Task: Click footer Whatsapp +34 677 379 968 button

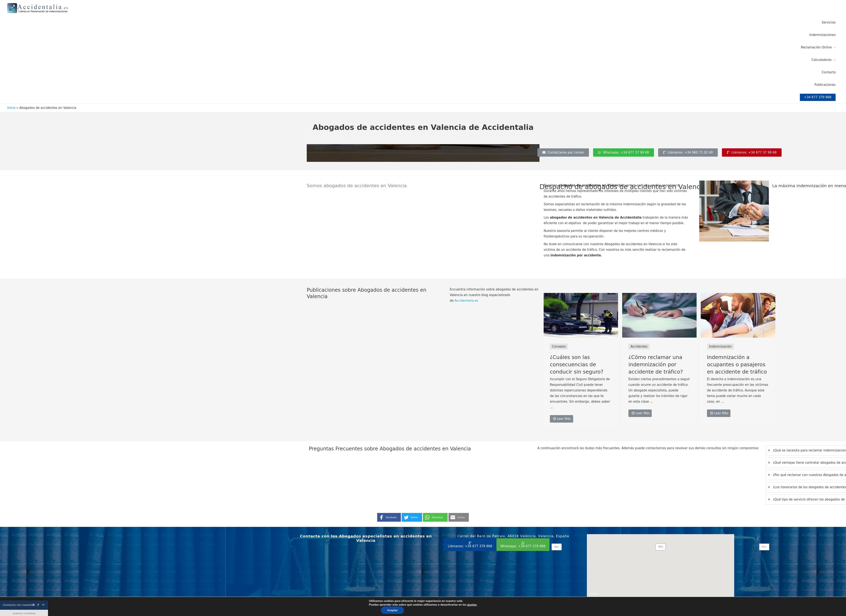Action: [523, 545]
